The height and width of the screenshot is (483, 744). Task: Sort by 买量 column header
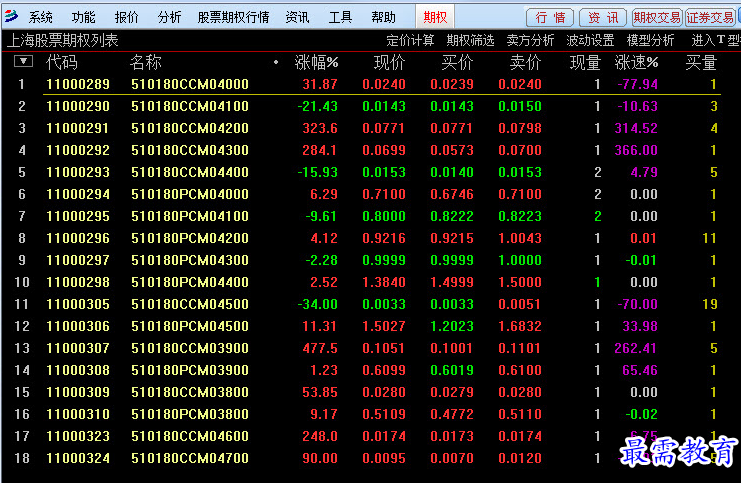pyautogui.click(x=701, y=62)
